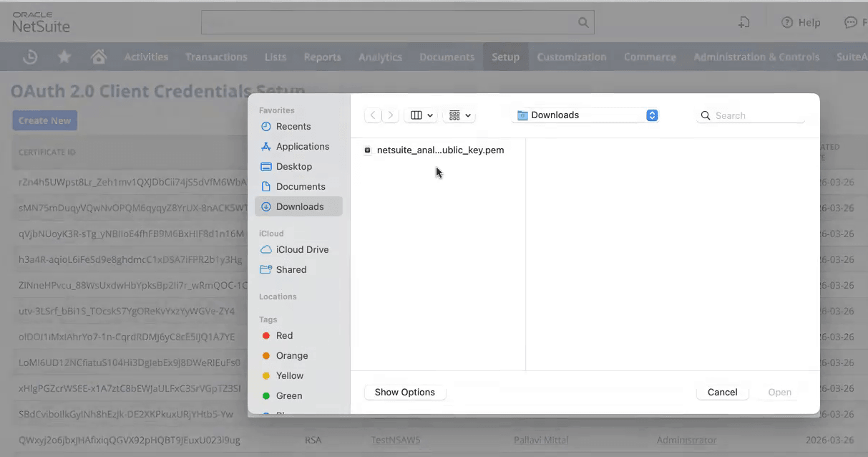868x457 pixels.
Task: Filter by Red tag
Action: click(284, 335)
